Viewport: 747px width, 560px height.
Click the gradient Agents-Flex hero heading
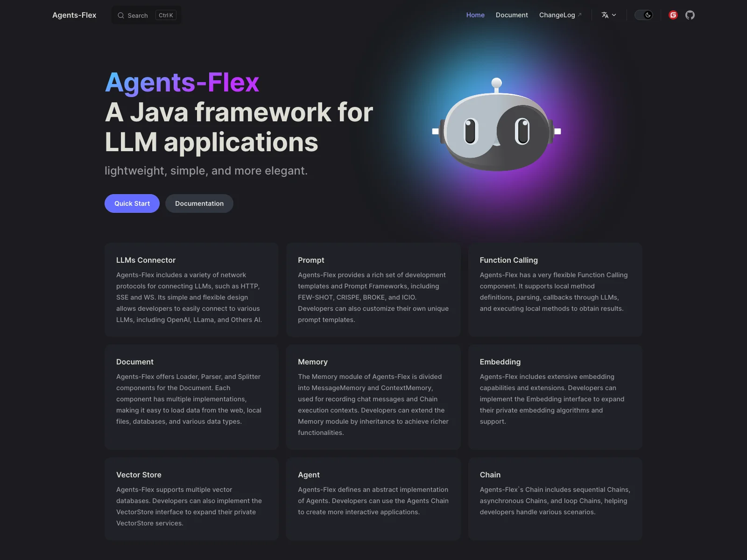(182, 83)
